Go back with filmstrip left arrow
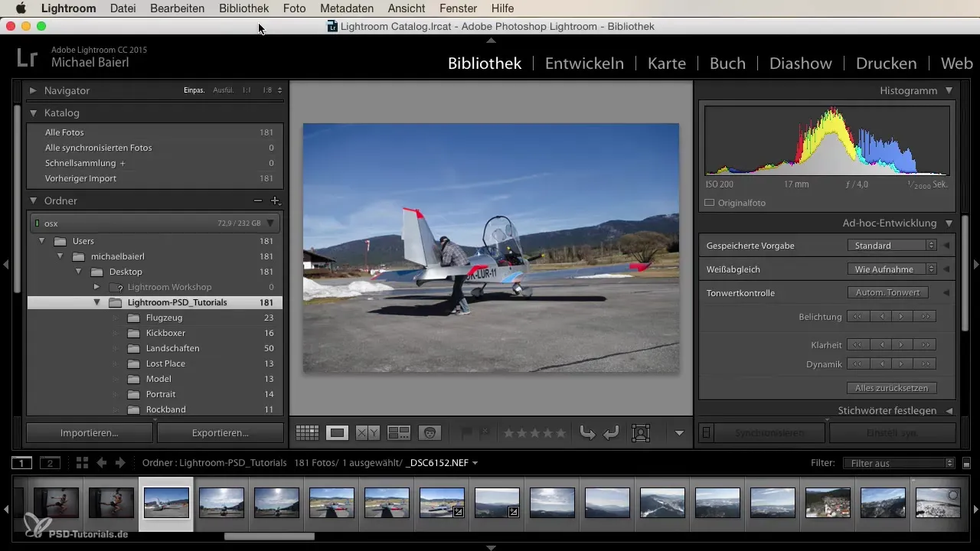This screenshot has height=551, width=980. click(x=102, y=462)
